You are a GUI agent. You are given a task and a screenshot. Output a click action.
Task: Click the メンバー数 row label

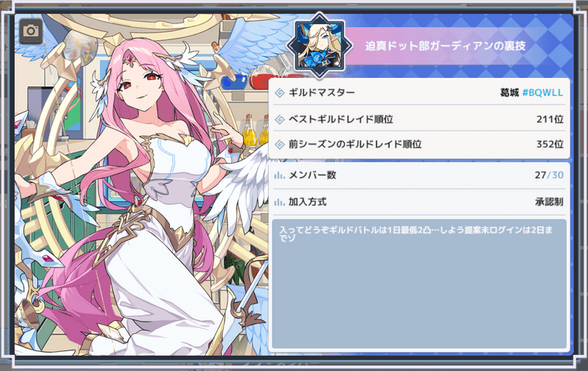point(312,175)
